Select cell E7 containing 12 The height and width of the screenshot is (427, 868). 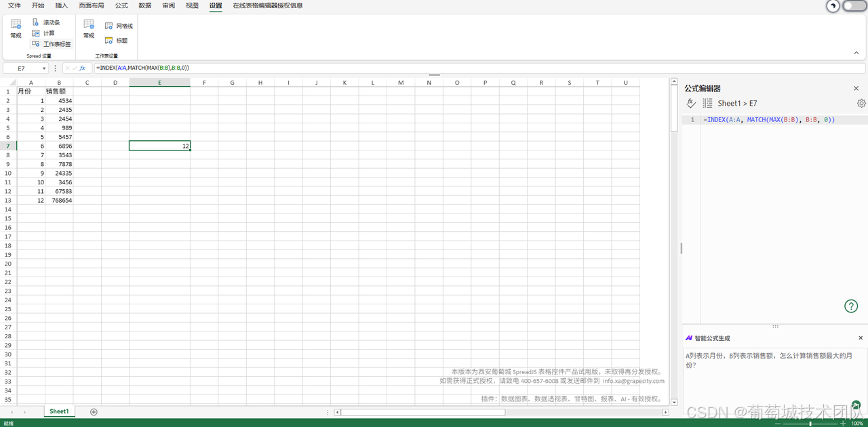159,146
